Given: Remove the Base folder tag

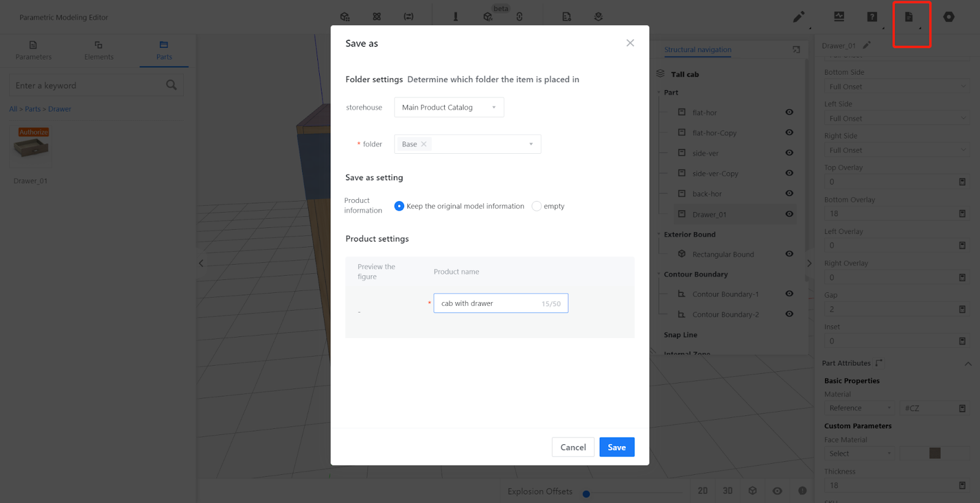Looking at the screenshot, I should pos(424,144).
